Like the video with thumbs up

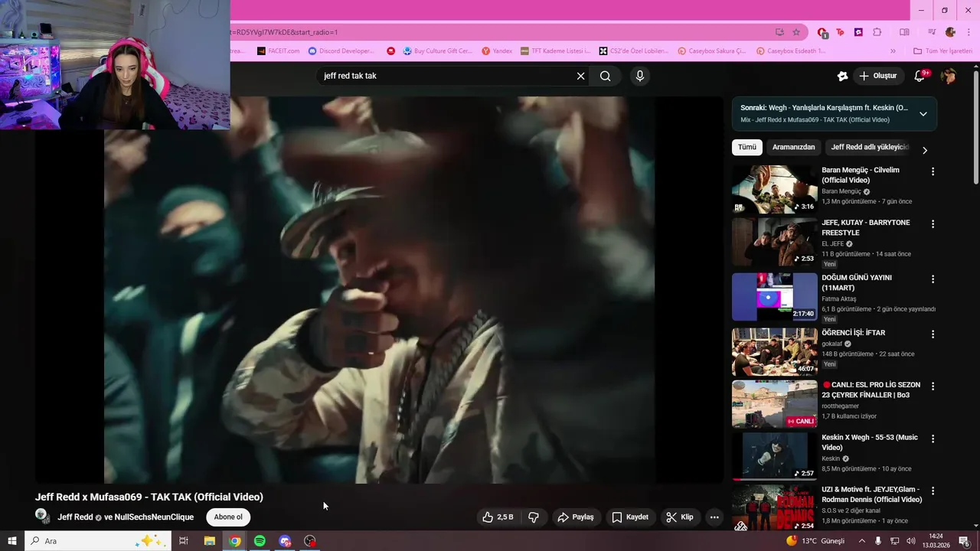pos(498,517)
